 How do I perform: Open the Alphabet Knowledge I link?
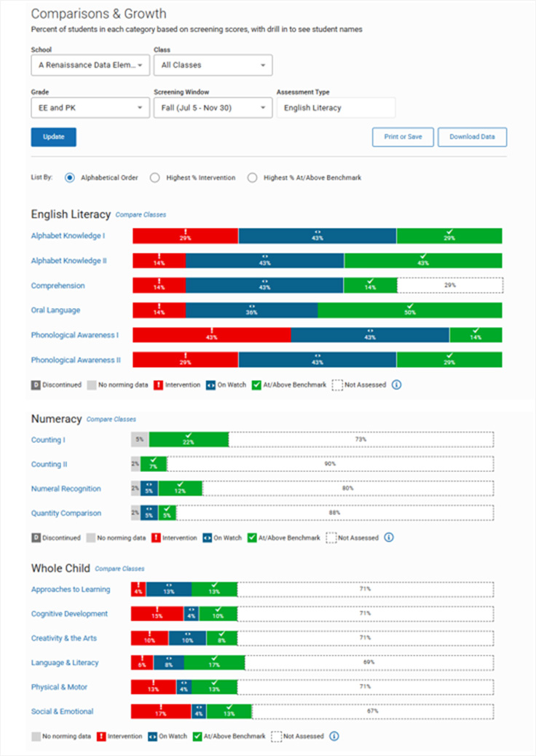click(68, 236)
